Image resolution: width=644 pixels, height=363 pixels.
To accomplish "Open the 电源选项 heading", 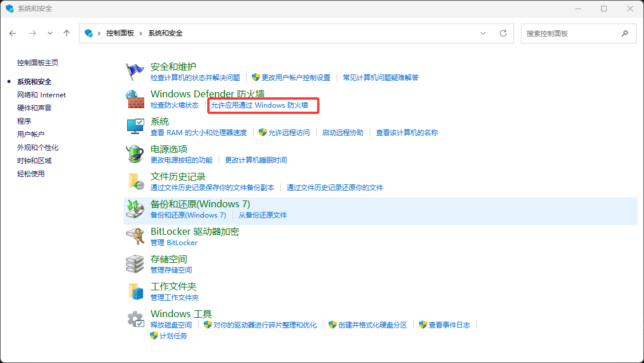I will click(x=169, y=149).
